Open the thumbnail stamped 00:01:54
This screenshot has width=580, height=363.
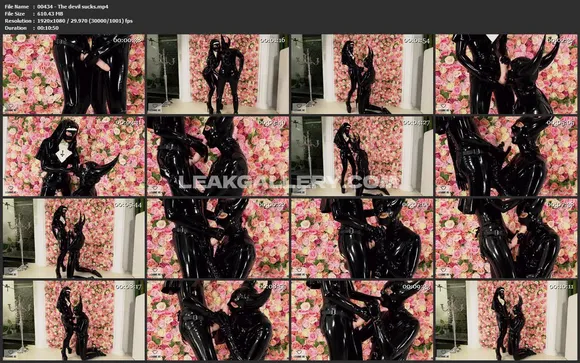click(x=362, y=74)
